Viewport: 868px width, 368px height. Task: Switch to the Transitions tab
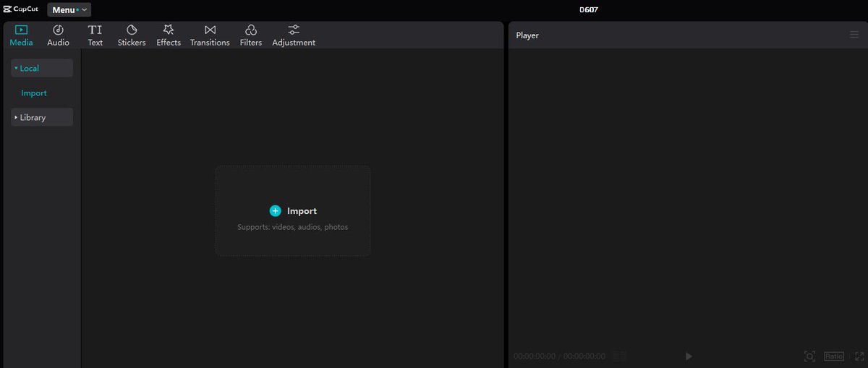tap(210, 35)
